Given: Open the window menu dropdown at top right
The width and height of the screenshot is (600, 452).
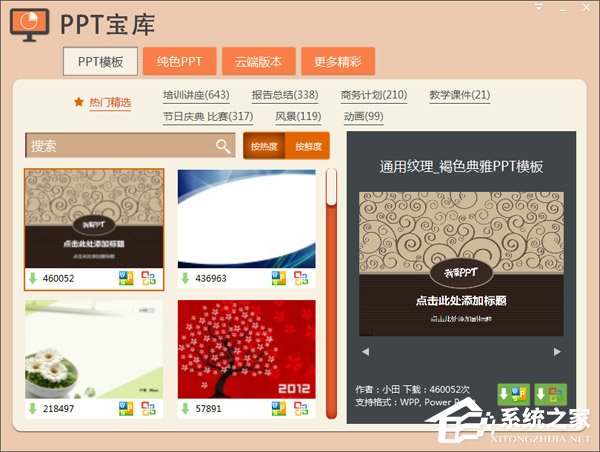Looking at the screenshot, I should coord(539,7).
